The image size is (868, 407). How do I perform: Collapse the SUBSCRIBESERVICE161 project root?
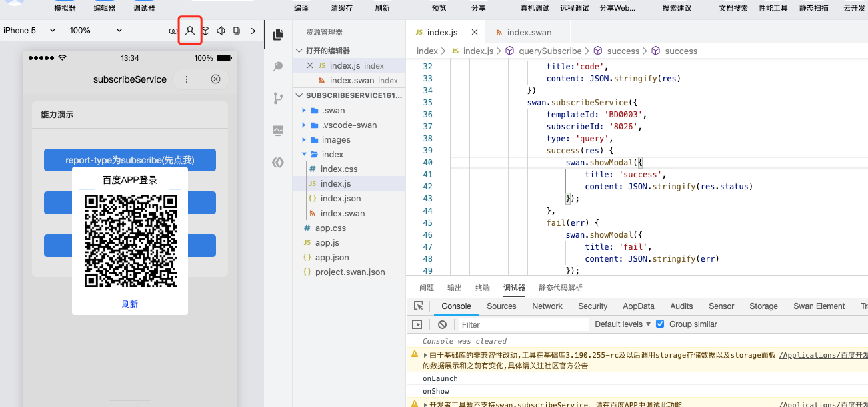pyautogui.click(x=299, y=95)
